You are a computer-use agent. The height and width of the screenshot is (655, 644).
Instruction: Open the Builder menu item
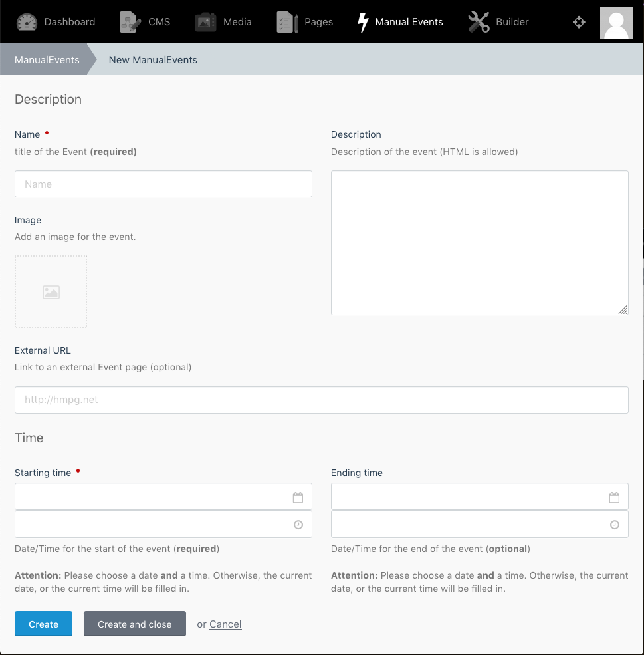pos(498,22)
